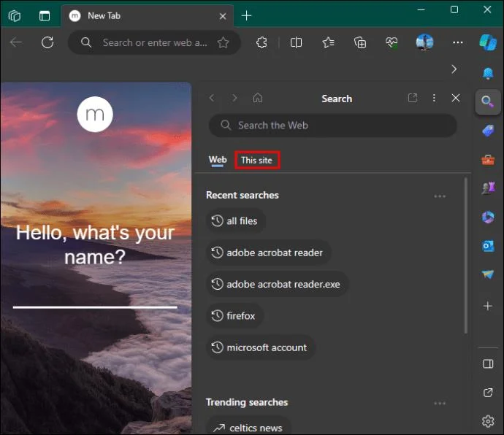
Task: Open Trending searches more options menu
Action: [440, 403]
